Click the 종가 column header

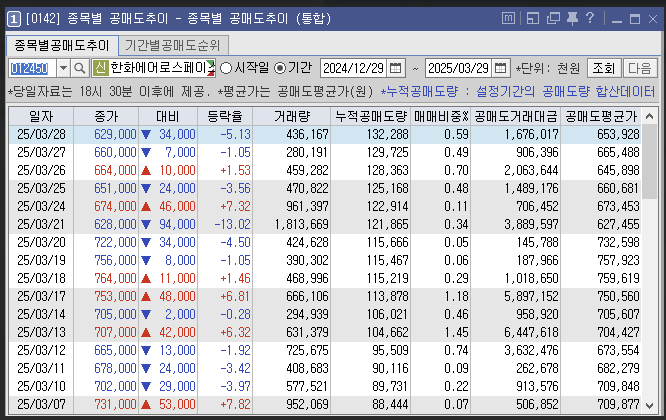[106, 116]
